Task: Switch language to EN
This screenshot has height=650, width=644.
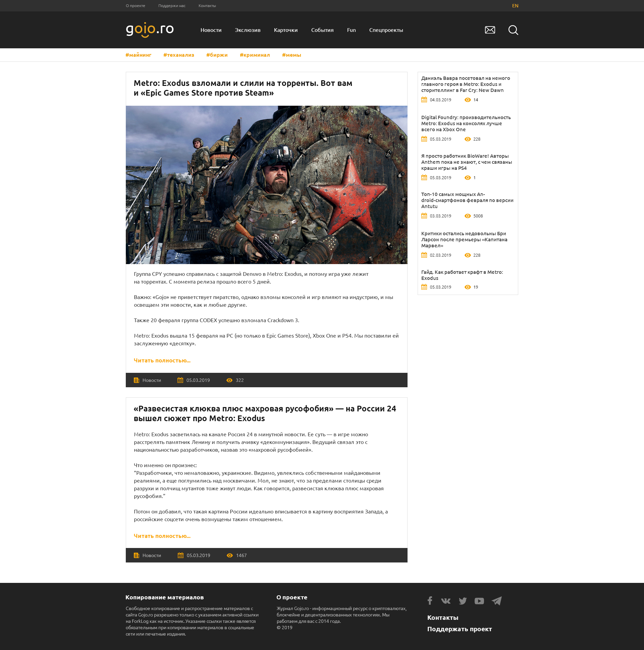Action: coord(515,6)
